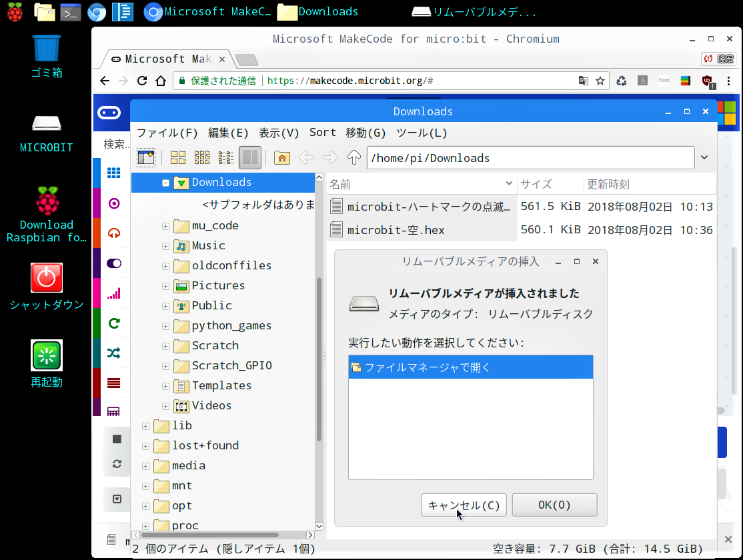Open Chromium's three-dot menu

pyautogui.click(x=729, y=81)
